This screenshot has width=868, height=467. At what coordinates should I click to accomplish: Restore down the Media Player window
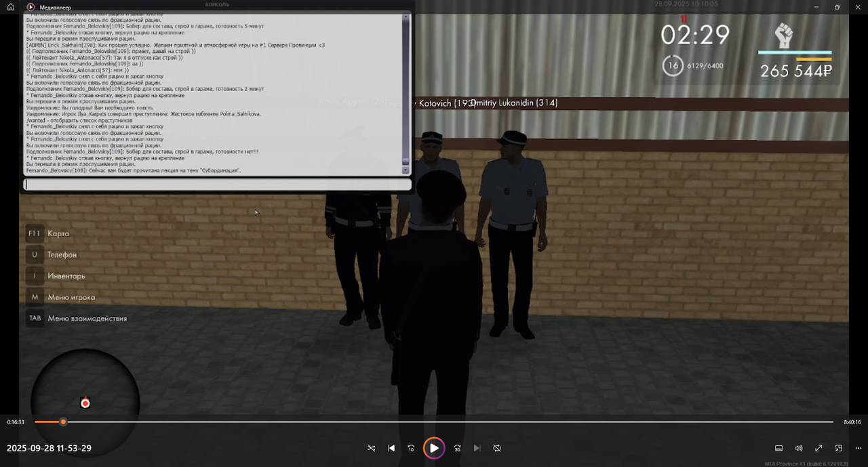pyautogui.click(x=837, y=7)
